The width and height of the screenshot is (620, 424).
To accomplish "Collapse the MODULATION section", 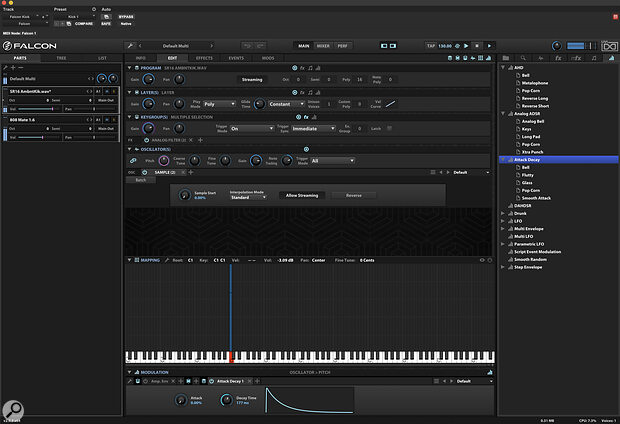I will click(x=129, y=372).
